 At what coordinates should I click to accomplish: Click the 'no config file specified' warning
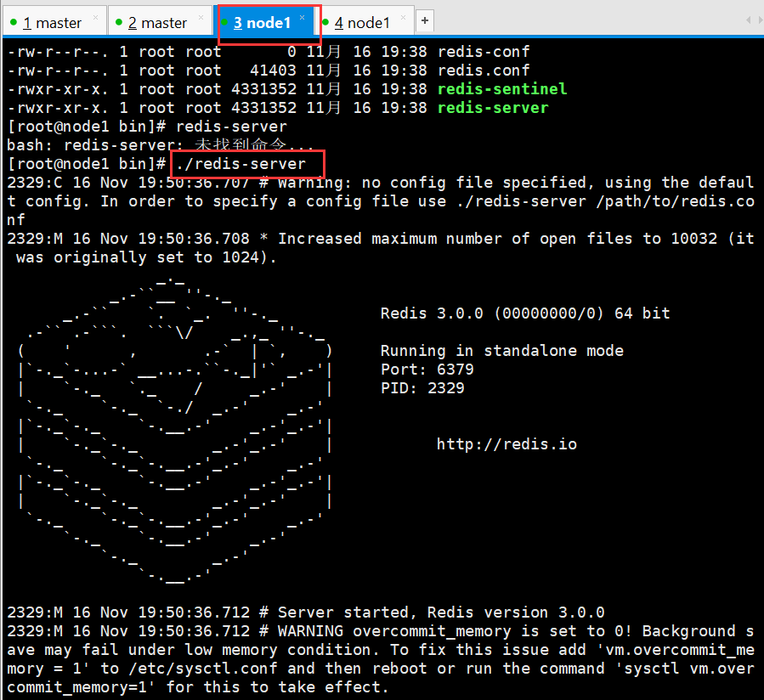click(x=478, y=183)
